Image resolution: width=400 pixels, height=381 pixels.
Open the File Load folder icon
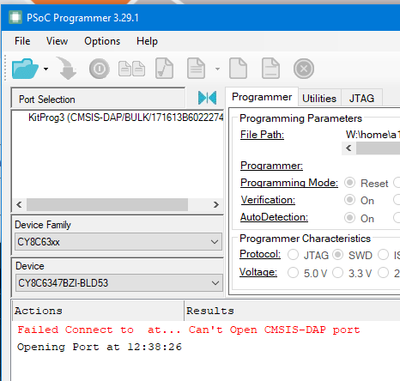[x=25, y=69]
